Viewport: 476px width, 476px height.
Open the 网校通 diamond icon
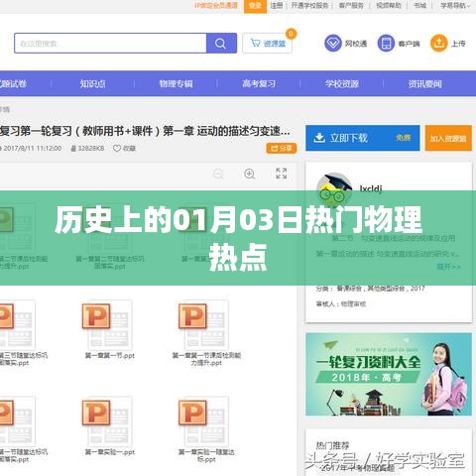tap(333, 43)
